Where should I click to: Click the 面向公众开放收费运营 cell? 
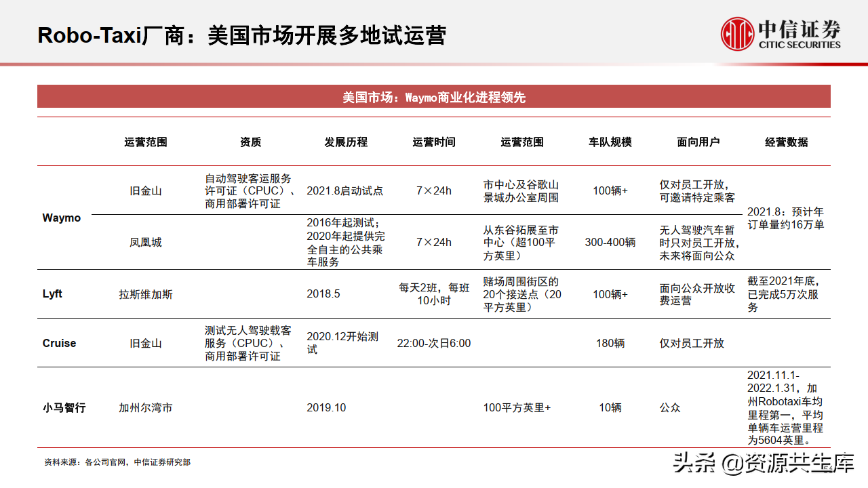[697, 294]
